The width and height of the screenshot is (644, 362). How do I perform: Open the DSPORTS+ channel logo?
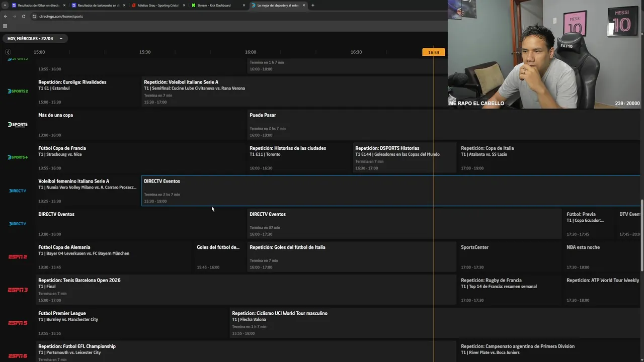coord(18,157)
